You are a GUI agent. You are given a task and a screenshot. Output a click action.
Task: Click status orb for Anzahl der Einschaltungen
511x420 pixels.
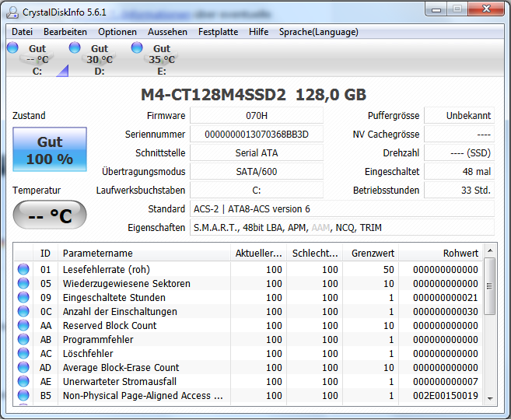coord(23,311)
